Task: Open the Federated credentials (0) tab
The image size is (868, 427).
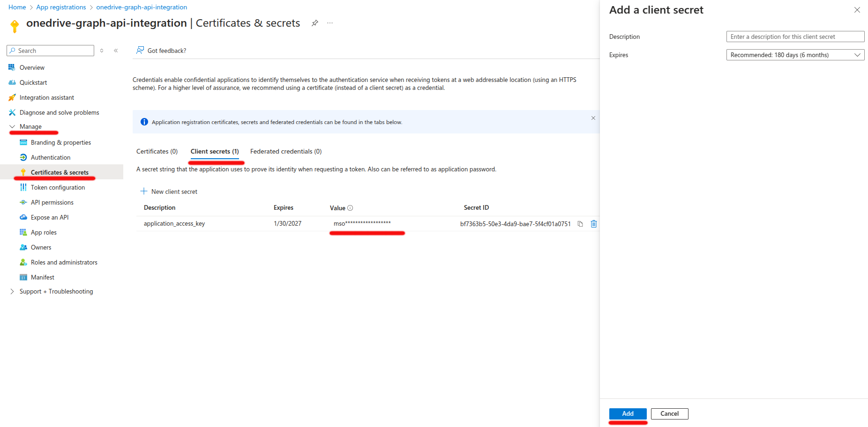Action: (x=286, y=151)
